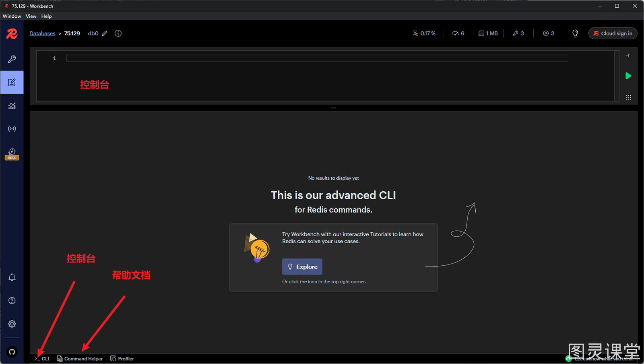Open the Help menu

pyautogui.click(x=46, y=16)
